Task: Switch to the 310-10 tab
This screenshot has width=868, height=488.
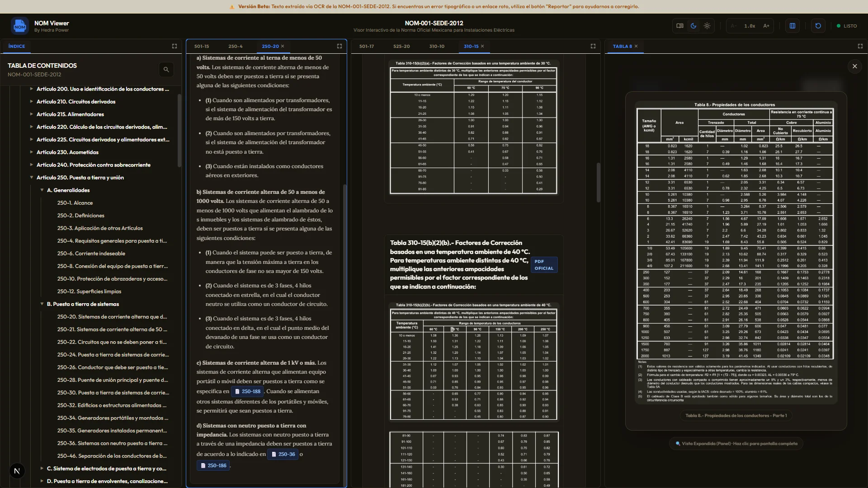Action: pos(437,46)
